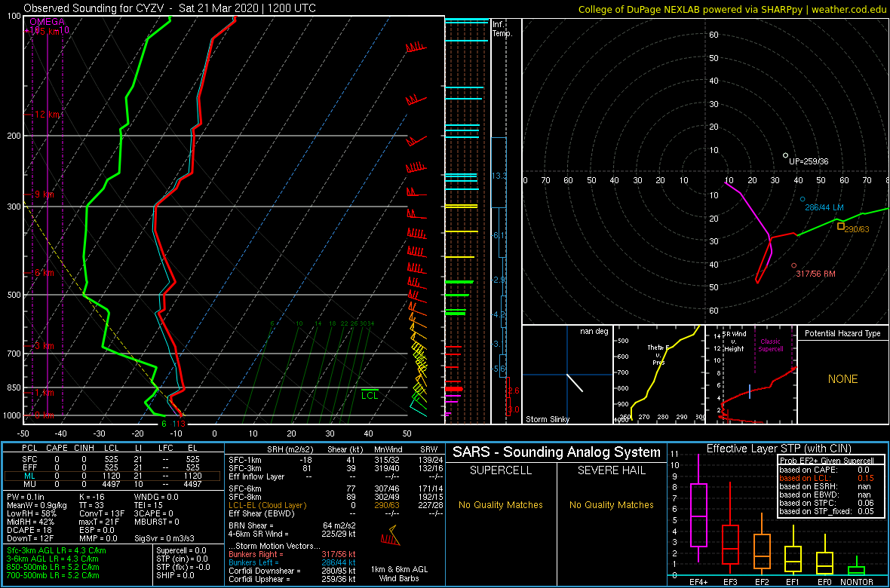Click the wind barbs icon above '1km & 6km AGL'
This screenshot has height=588, width=890.
(390, 535)
